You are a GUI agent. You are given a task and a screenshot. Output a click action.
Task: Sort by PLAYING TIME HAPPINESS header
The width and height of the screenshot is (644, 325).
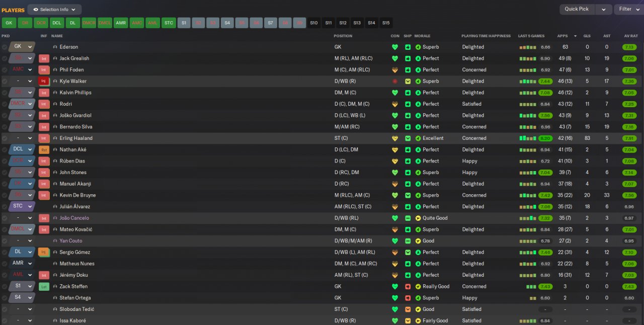pyautogui.click(x=486, y=36)
